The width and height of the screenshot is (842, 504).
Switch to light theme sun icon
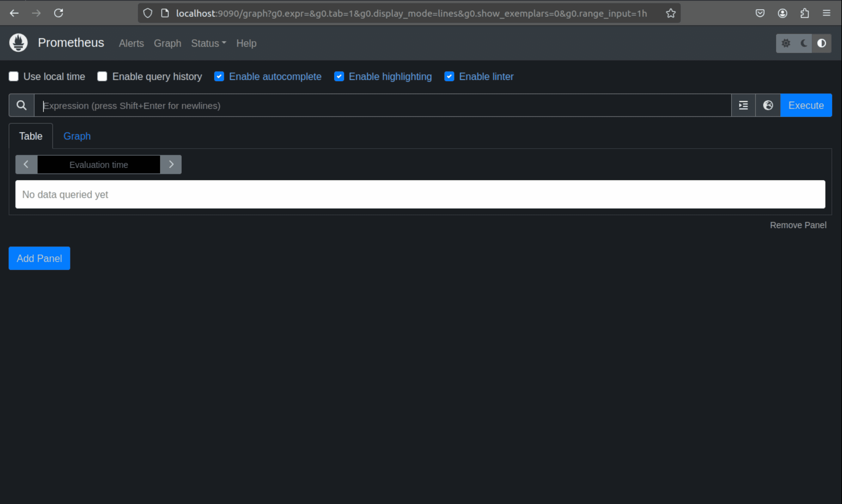[x=785, y=43]
